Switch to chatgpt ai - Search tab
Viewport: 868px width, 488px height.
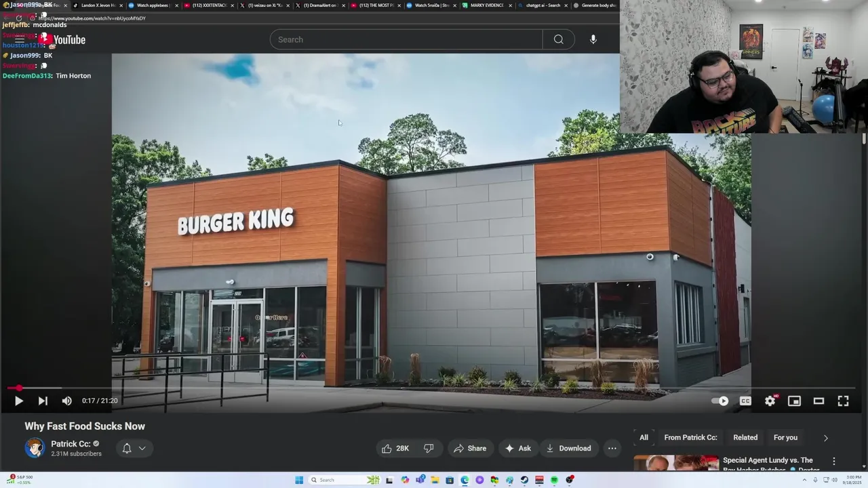(543, 5)
